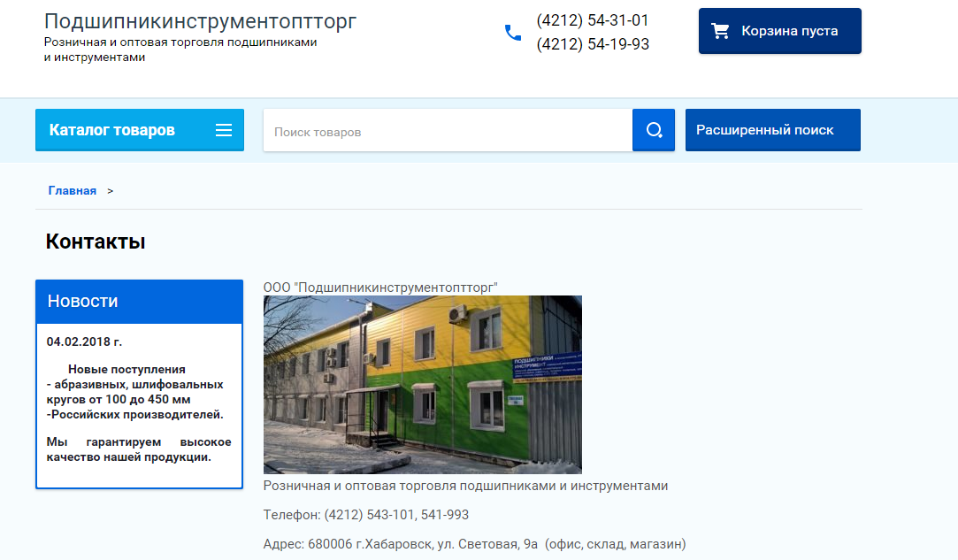Focus the Поиск товаров search field
This screenshot has width=958, height=560.
[448, 131]
